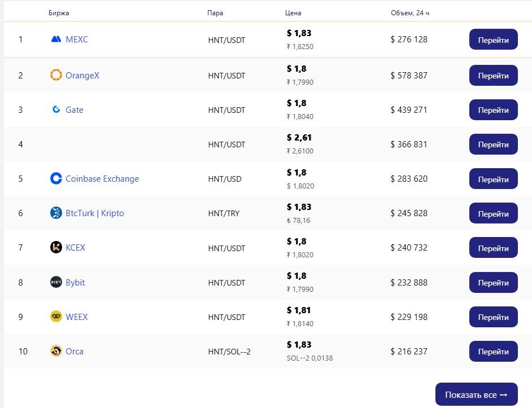Click the Bybit logo icon
532x408 pixels.
(56, 282)
